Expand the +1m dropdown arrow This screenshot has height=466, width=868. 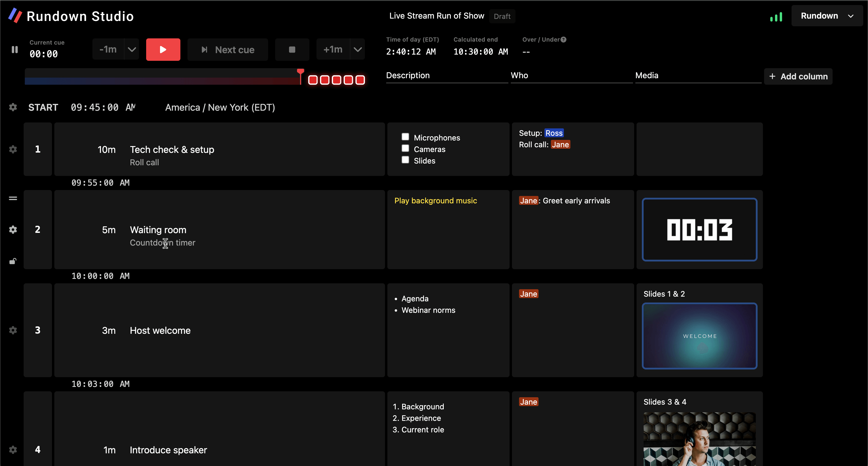358,50
